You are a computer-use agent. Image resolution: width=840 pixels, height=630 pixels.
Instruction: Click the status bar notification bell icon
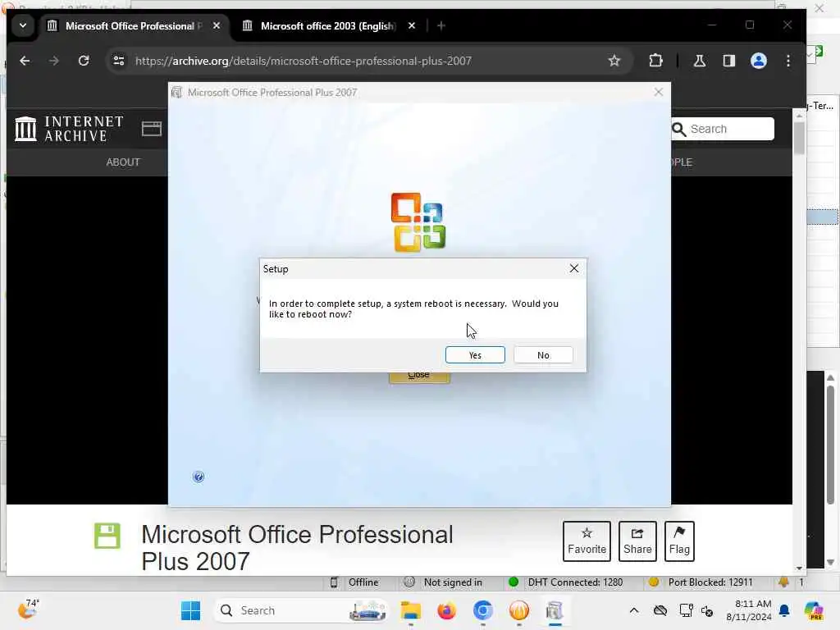point(783,582)
